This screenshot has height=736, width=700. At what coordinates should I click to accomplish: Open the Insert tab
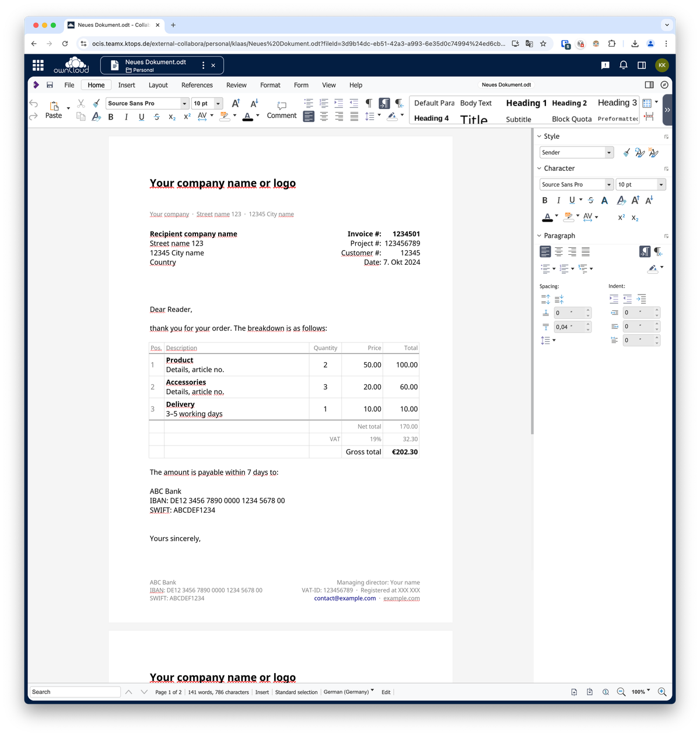[127, 85]
